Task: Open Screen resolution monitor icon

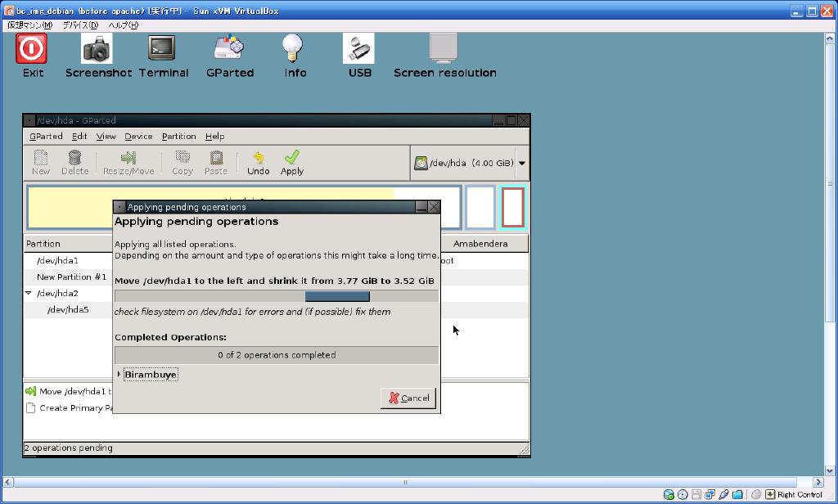Action: coord(444,48)
